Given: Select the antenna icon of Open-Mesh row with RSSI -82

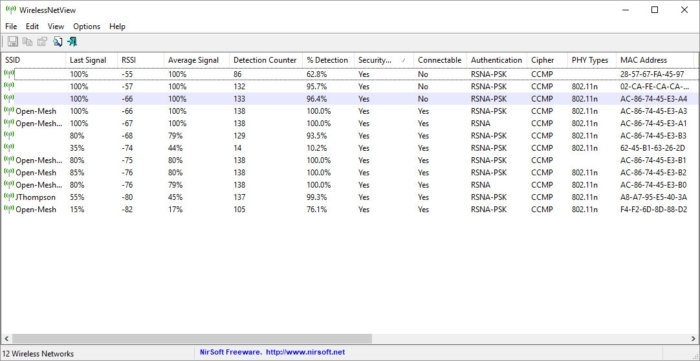Looking at the screenshot, I should click(x=9, y=209).
